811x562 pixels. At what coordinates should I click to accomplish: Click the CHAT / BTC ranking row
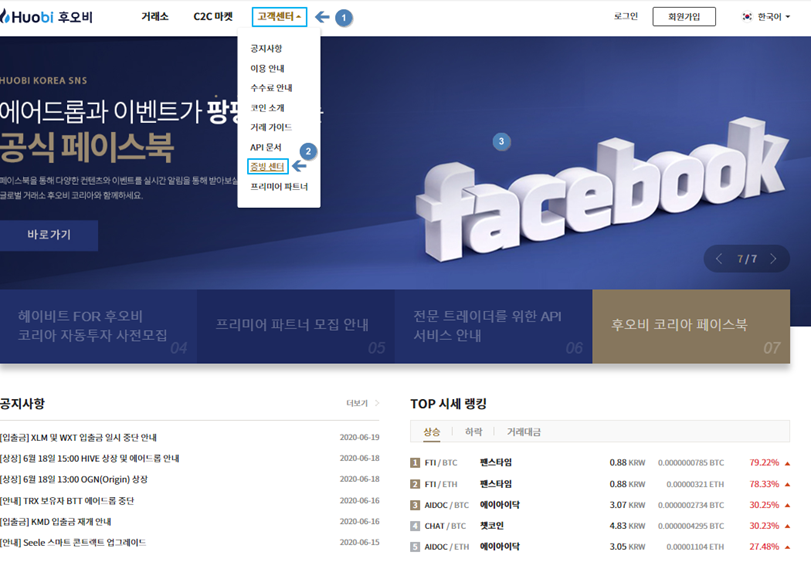[x=600, y=526]
